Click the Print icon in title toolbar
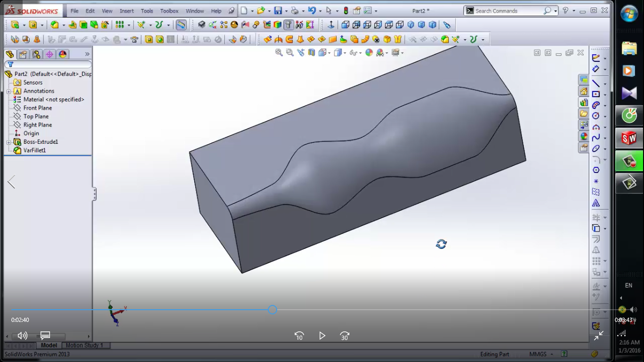The width and height of the screenshot is (644, 362). (x=295, y=10)
